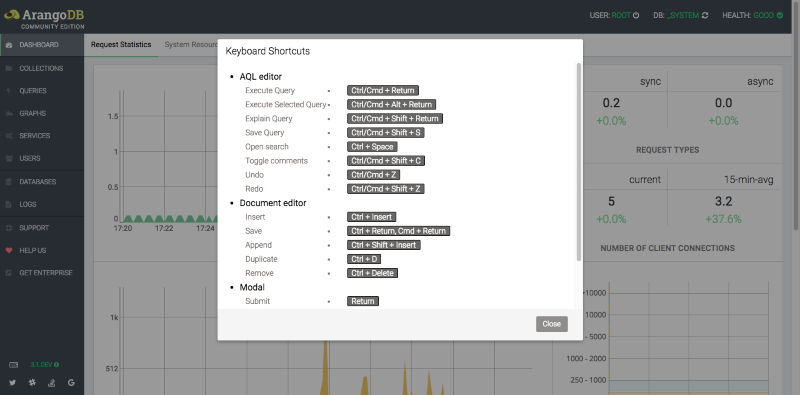
Task: Click the Ctrl/Cmd + Return shortcut badge
Action: 383,90
